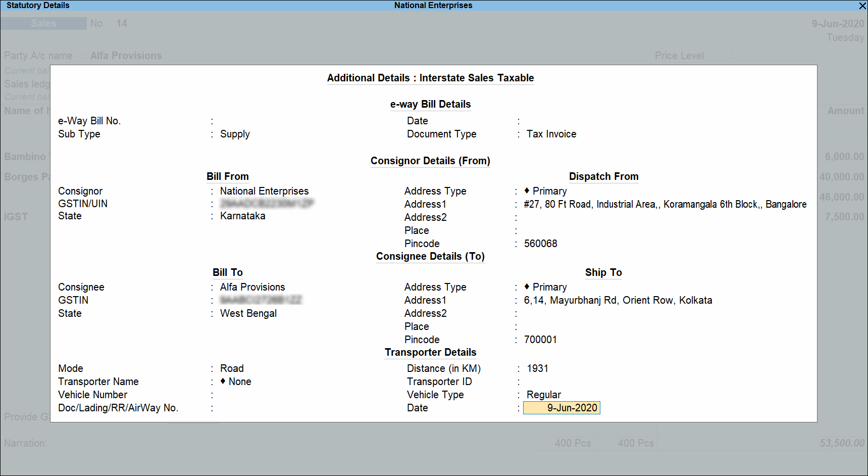The width and height of the screenshot is (868, 476).
Task: Select the Sub Type field showing Supply
Action: [235, 134]
